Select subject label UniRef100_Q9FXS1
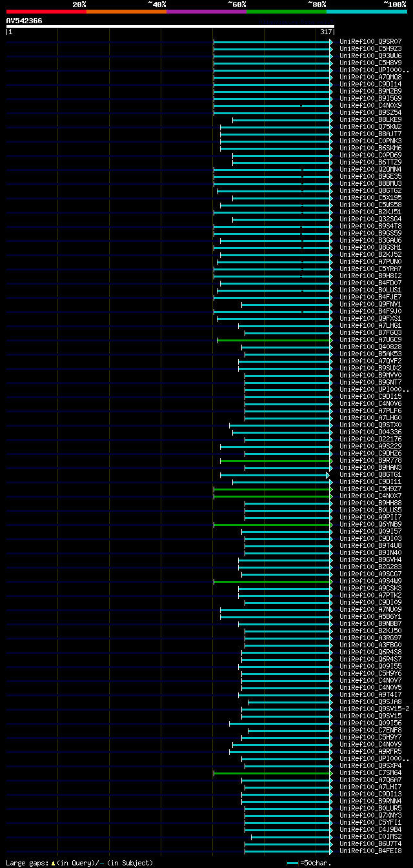 370,319
